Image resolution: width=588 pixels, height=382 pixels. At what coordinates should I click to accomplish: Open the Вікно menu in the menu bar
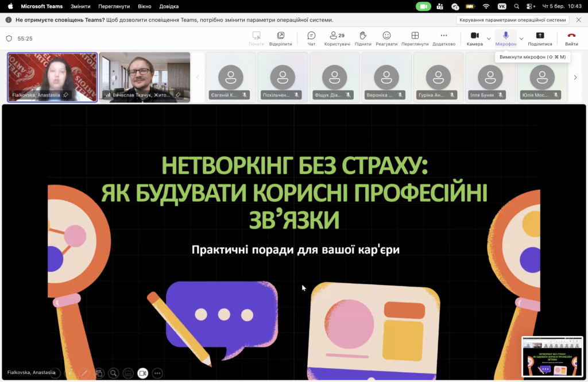point(144,6)
